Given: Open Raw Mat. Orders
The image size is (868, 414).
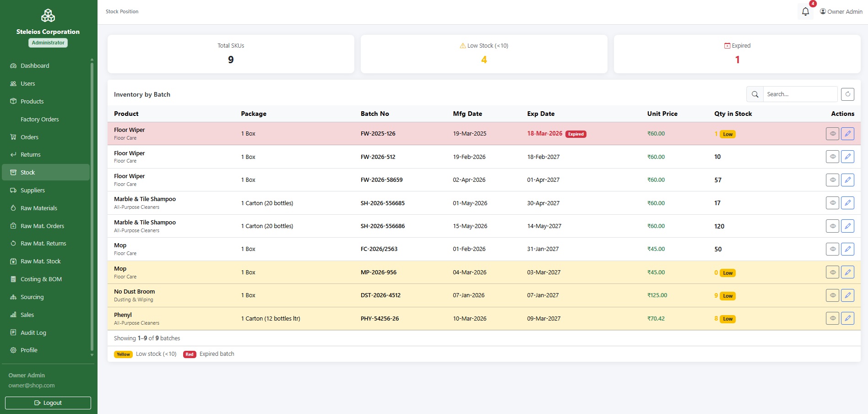Looking at the screenshot, I should [46, 226].
